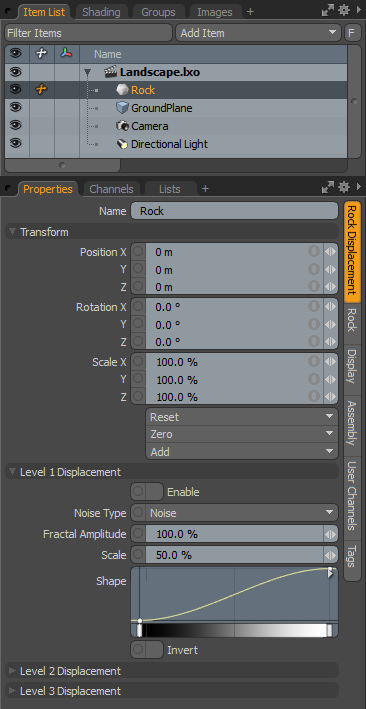Screen dimensions: 366x709
Task: Click the GroundPlane cube icon
Action: pyautogui.click(x=122, y=108)
